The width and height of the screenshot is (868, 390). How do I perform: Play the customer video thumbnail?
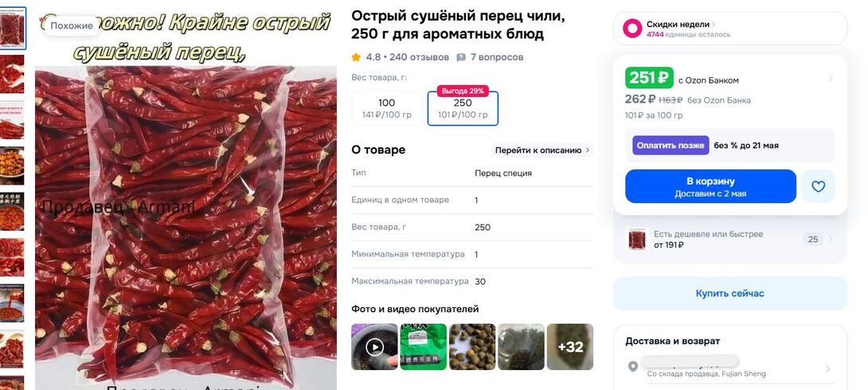[375, 347]
